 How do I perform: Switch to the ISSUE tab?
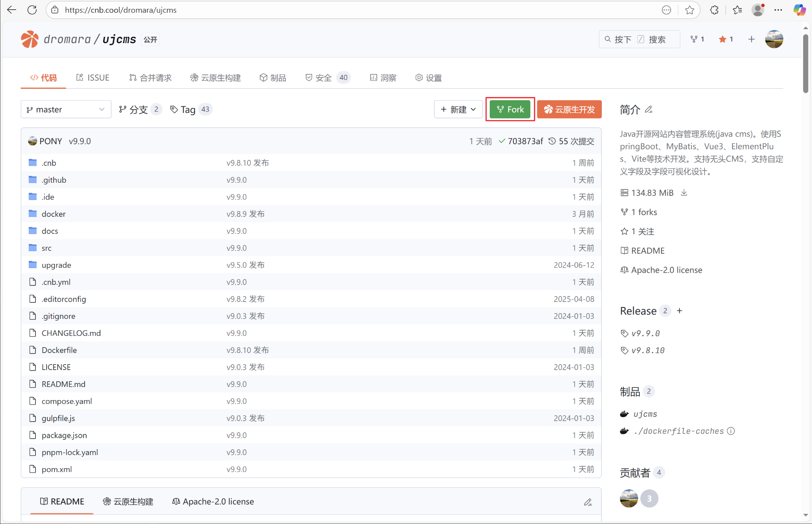pyautogui.click(x=93, y=78)
